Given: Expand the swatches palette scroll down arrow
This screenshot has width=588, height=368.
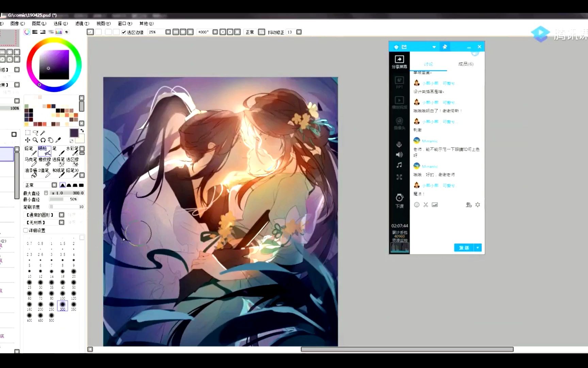Looking at the screenshot, I should (82, 123).
